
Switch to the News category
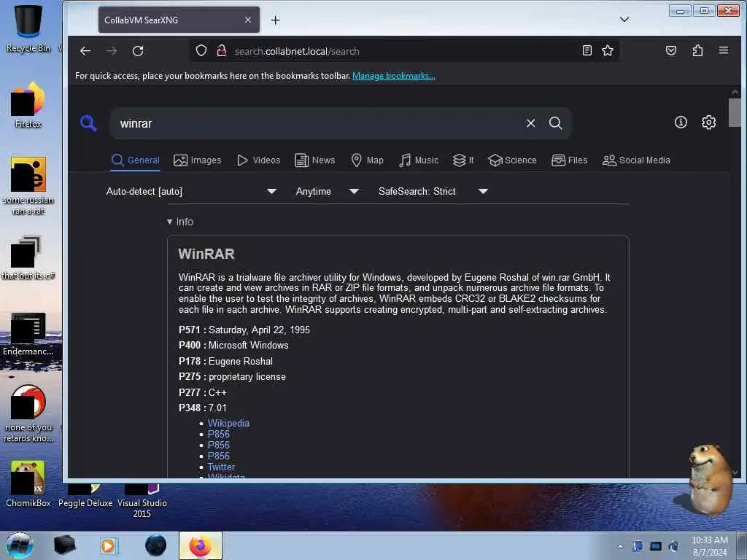(x=315, y=160)
